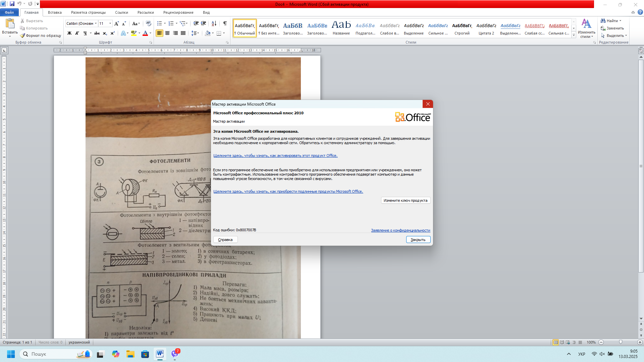
Task: Open the Calibri font name dropdown
Action: [x=96, y=23]
